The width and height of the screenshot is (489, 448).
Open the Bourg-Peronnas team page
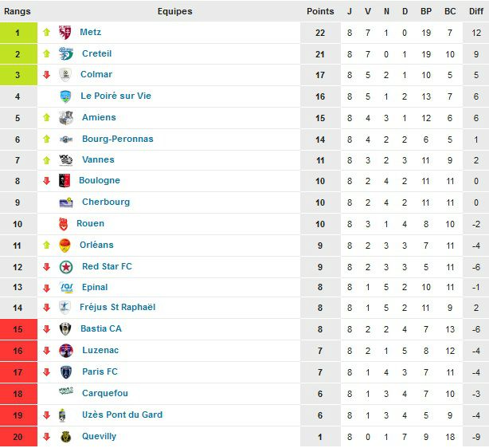(x=118, y=139)
